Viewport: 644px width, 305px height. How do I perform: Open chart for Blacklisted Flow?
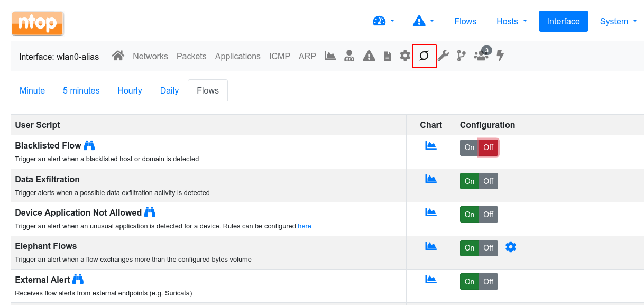(x=431, y=145)
